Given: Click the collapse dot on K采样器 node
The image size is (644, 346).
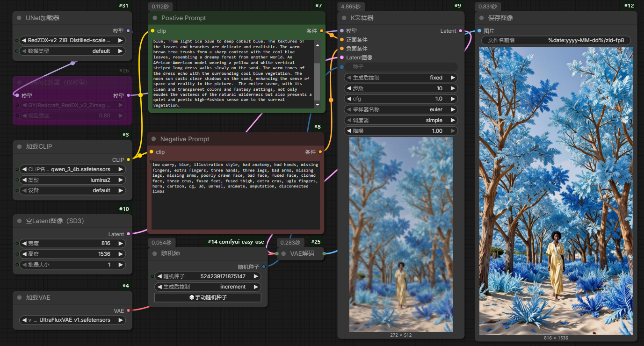Looking at the screenshot, I should point(344,18).
